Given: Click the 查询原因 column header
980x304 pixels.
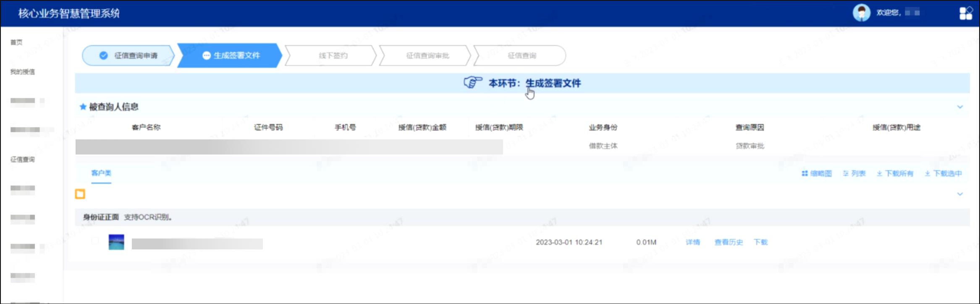Looking at the screenshot, I should tap(749, 127).
